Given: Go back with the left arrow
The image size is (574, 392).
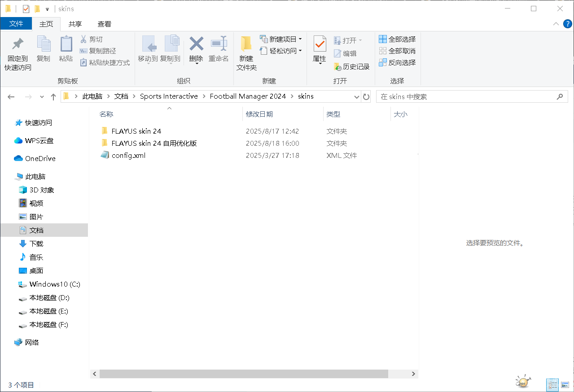Looking at the screenshot, I should 11,96.
